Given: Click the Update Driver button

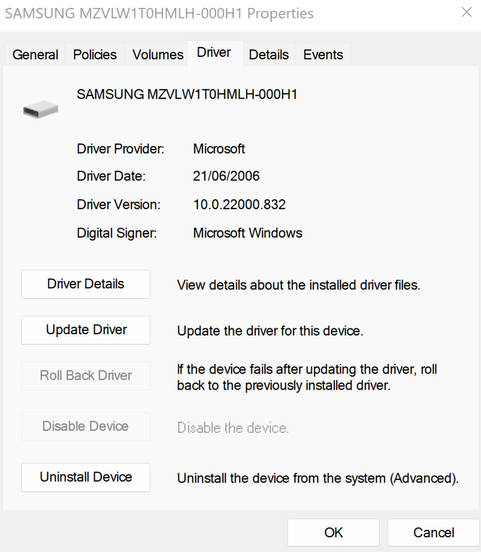Looking at the screenshot, I should (x=86, y=330).
